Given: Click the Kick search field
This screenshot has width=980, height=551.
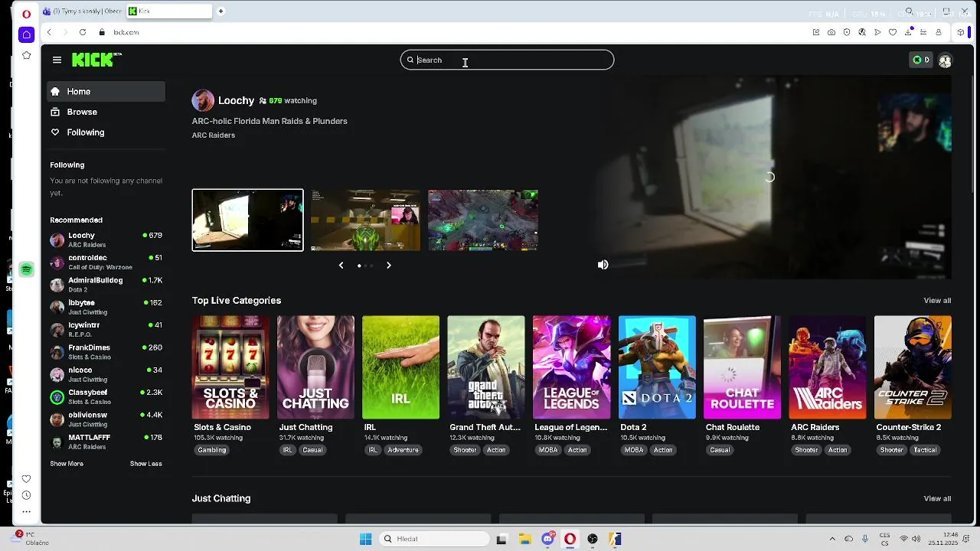Looking at the screenshot, I should (507, 60).
